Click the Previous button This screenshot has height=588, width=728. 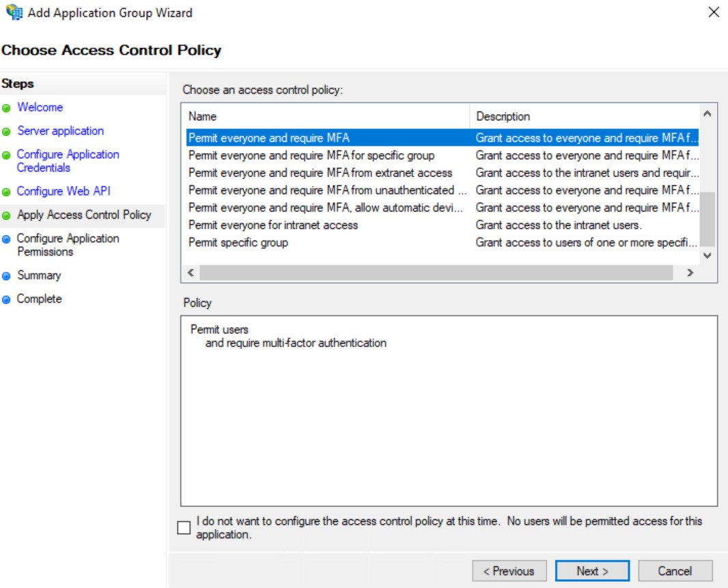[x=509, y=571]
